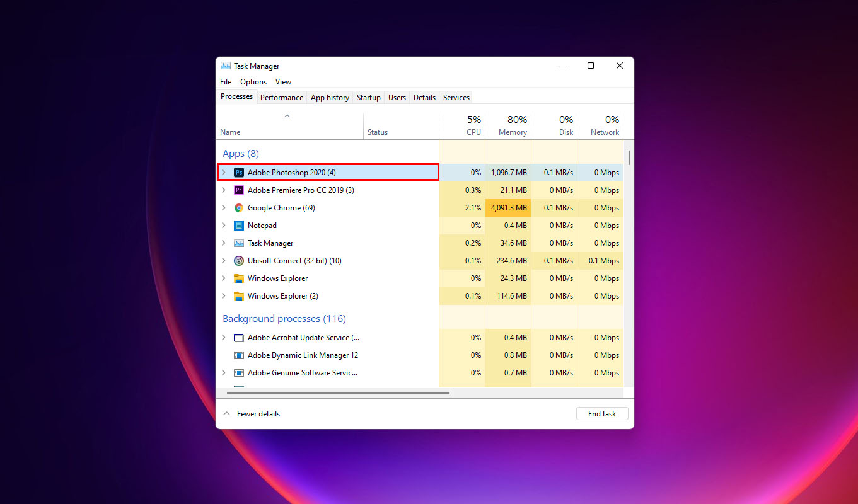Select the Notepad row name
This screenshot has height=504, width=858.
[262, 225]
